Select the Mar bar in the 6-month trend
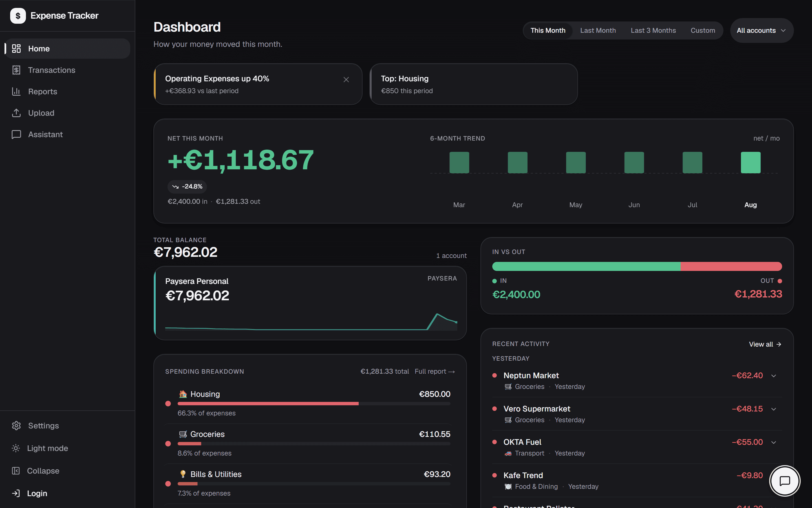The width and height of the screenshot is (812, 508). pos(459,163)
